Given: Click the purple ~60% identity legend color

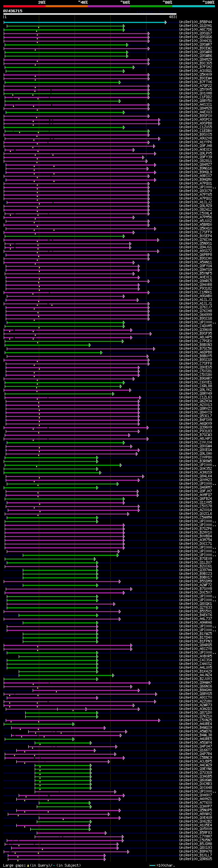Looking at the screenshot, I should (x=109, y=6).
